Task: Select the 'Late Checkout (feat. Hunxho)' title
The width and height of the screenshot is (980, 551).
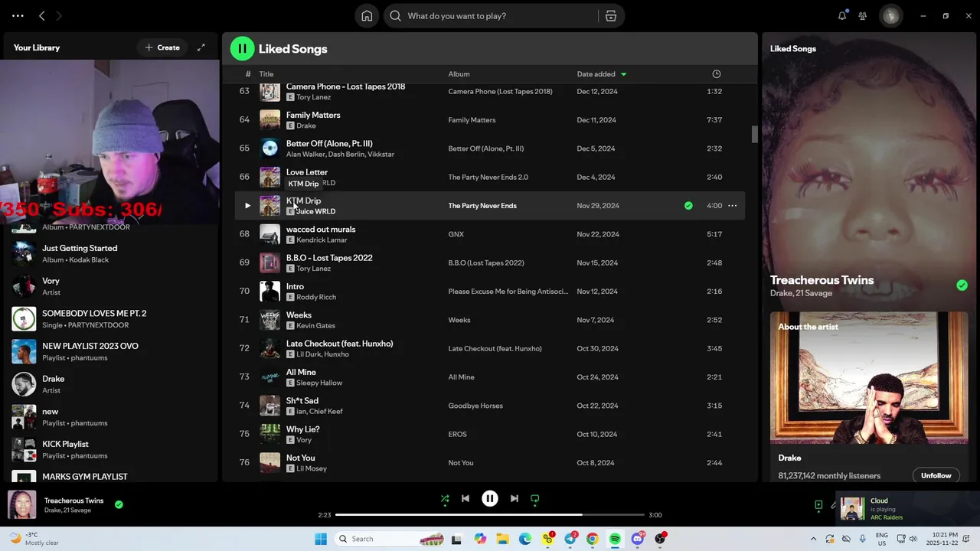Action: (339, 344)
